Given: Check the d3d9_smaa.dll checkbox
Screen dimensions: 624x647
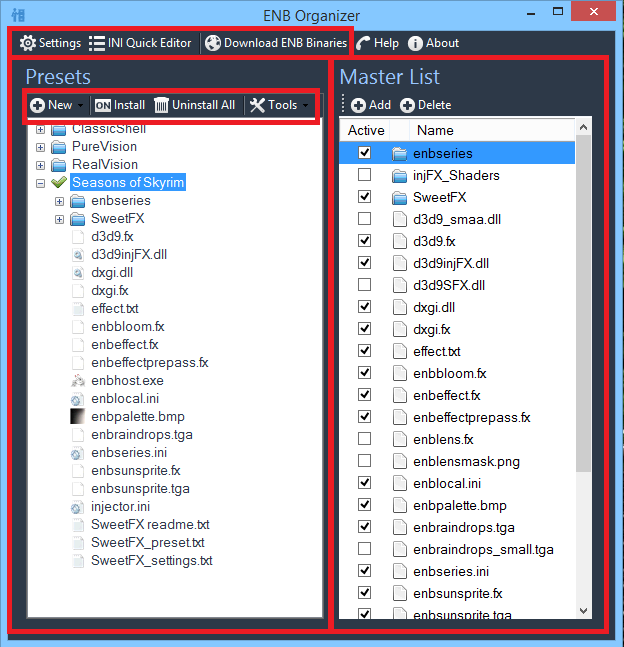Looking at the screenshot, I should [x=364, y=218].
